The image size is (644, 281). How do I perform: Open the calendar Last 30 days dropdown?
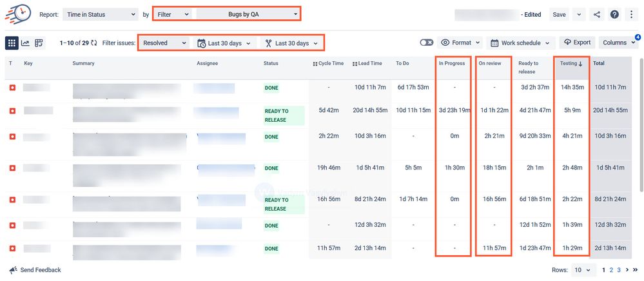tap(224, 43)
